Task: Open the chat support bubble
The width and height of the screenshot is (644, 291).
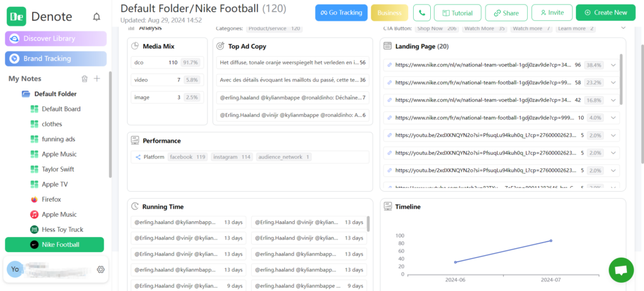Action: [x=621, y=270]
